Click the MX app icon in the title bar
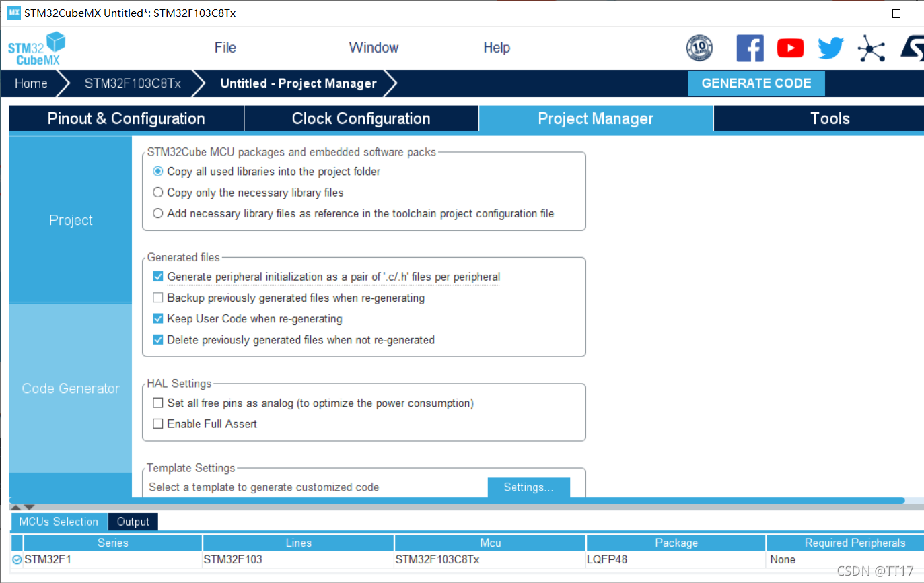924x583 pixels. click(14, 13)
